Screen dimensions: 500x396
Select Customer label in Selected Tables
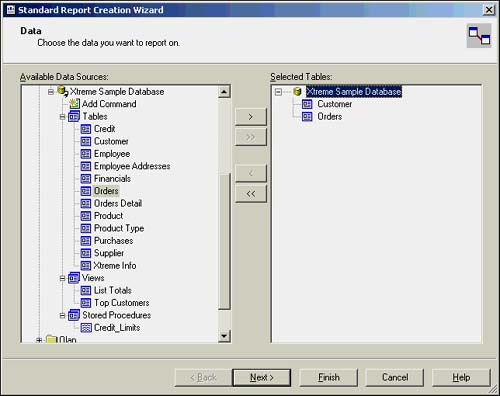(335, 104)
